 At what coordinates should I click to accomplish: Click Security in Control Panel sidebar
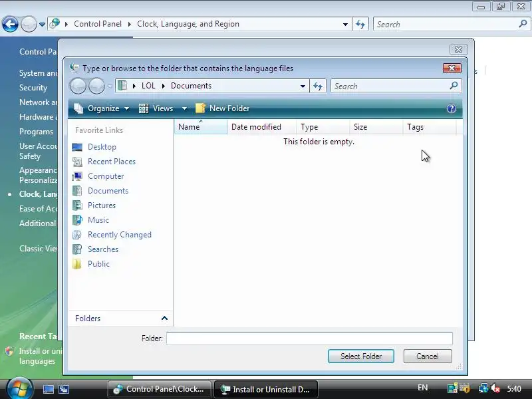click(33, 88)
